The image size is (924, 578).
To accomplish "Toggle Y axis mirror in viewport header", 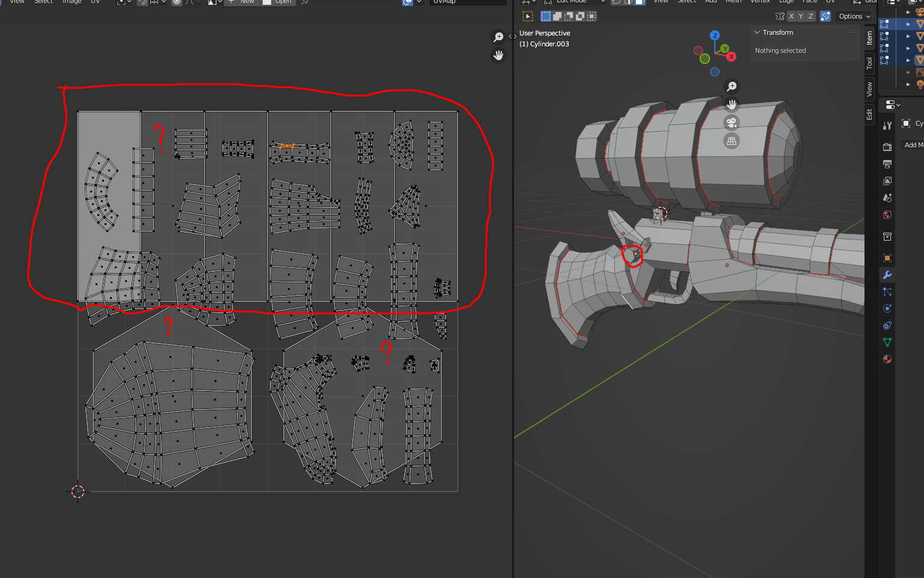I will tap(801, 16).
